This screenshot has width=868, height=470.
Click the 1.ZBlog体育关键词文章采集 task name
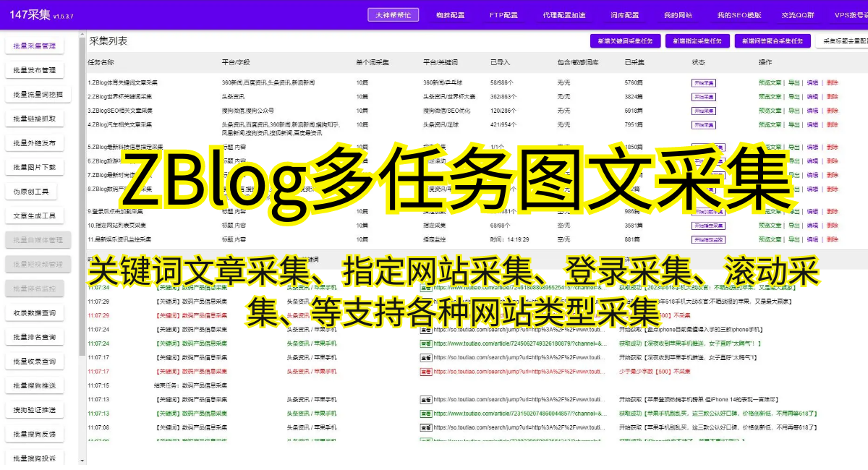click(123, 83)
